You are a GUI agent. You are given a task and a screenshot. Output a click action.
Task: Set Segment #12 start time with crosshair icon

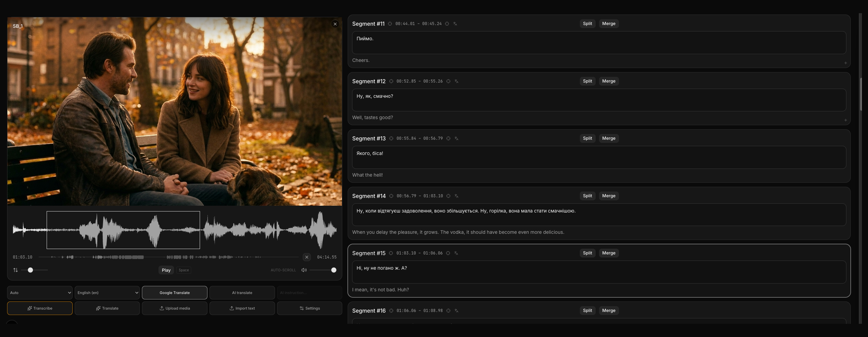[391, 81]
